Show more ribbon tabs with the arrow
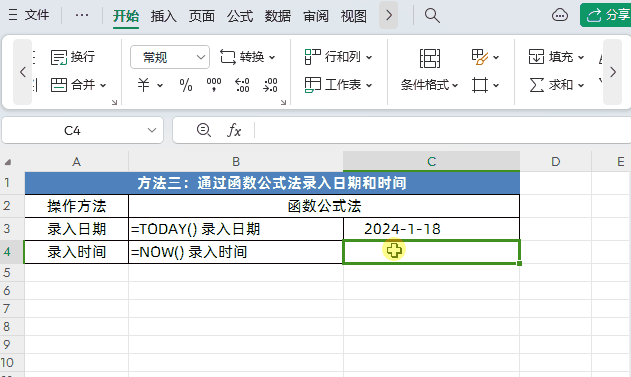Image resolution: width=631 pixels, height=377 pixels. [x=388, y=15]
